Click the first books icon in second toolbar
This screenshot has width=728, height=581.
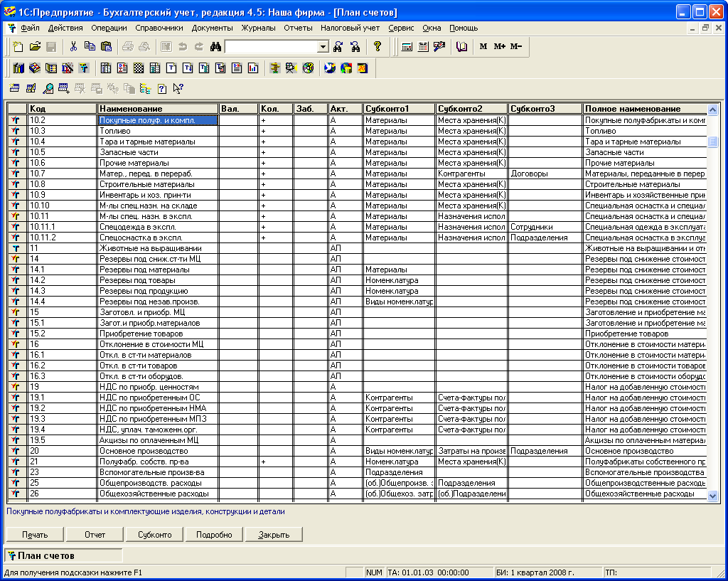pos(18,68)
